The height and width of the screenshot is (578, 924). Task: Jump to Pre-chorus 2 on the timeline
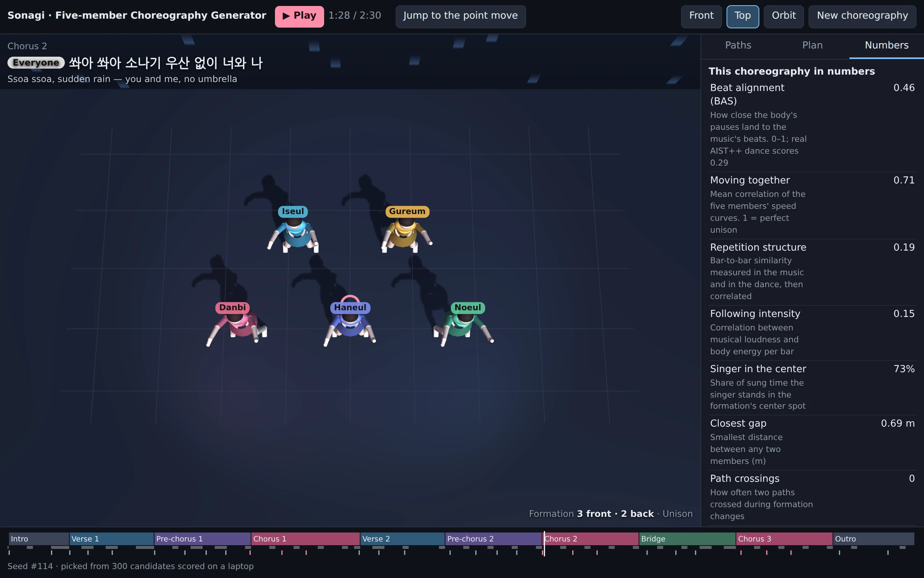(x=493, y=538)
